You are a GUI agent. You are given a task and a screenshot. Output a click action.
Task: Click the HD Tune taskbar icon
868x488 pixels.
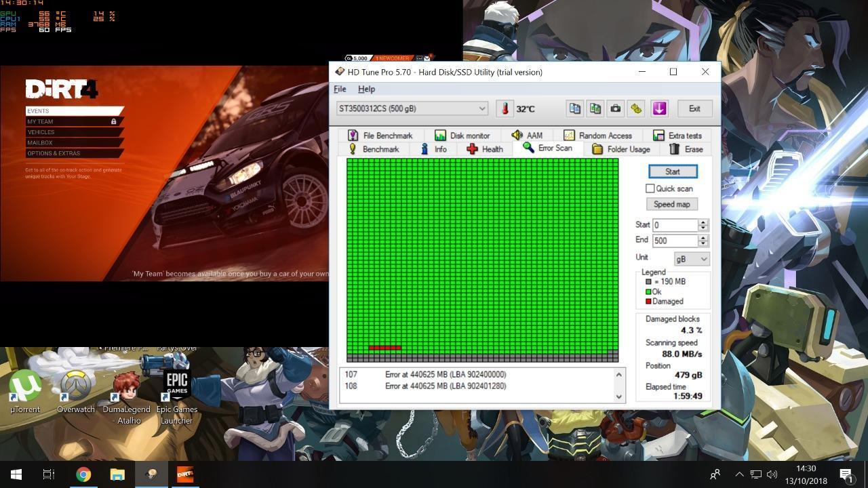click(x=151, y=474)
